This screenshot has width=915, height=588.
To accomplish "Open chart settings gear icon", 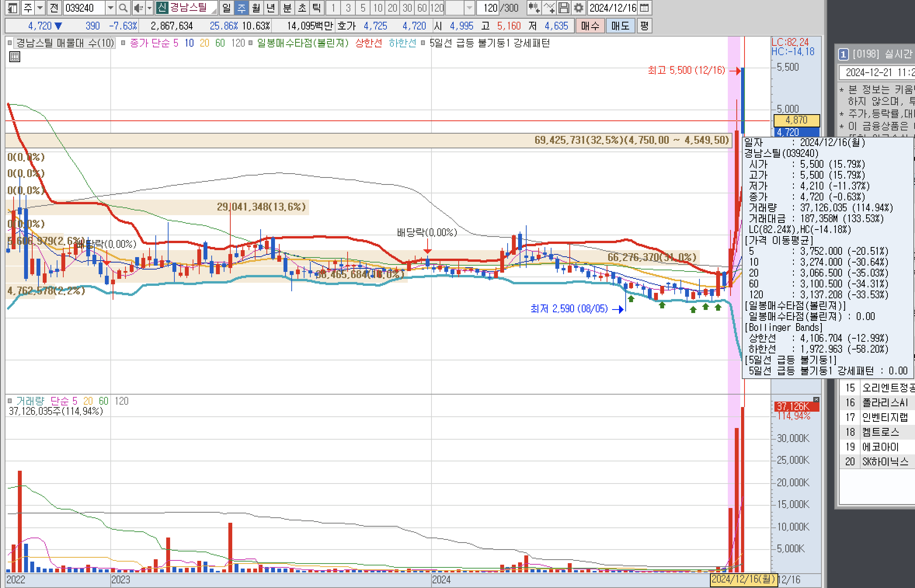I will click(x=578, y=8).
